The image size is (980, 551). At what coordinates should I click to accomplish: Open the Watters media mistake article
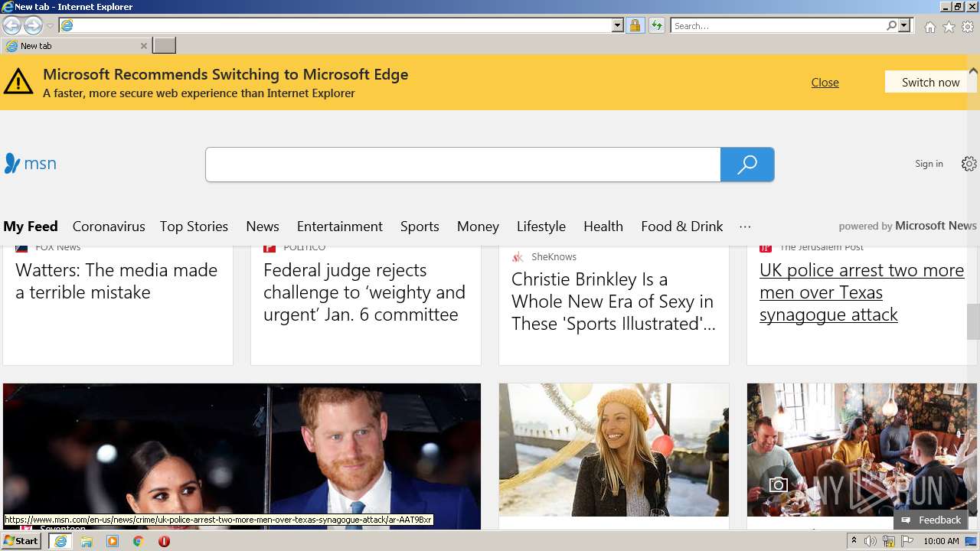[116, 281]
